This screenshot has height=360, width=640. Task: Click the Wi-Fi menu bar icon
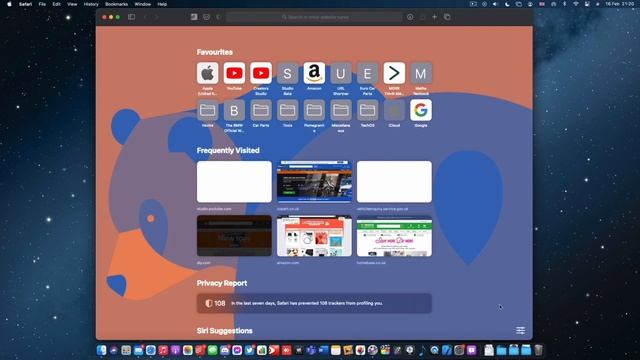(x=576, y=4)
